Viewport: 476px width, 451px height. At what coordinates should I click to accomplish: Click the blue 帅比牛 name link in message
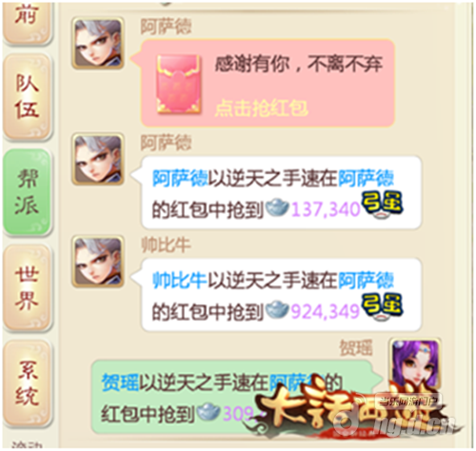click(179, 281)
